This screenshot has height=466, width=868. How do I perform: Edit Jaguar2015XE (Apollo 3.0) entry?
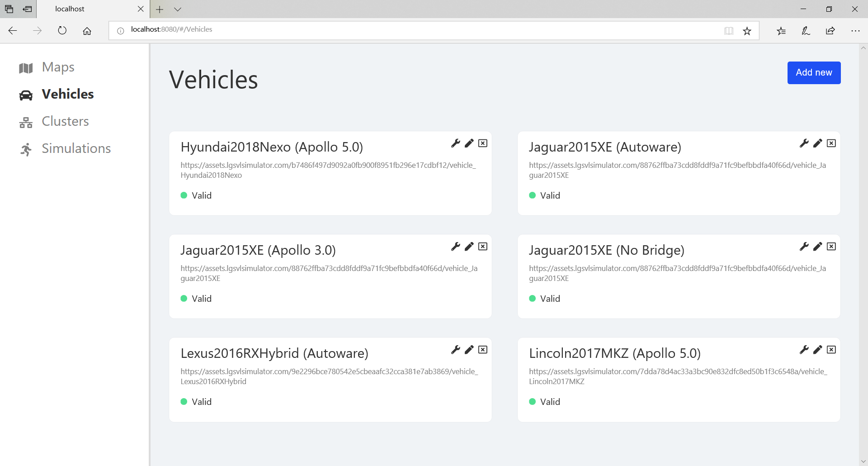point(469,247)
